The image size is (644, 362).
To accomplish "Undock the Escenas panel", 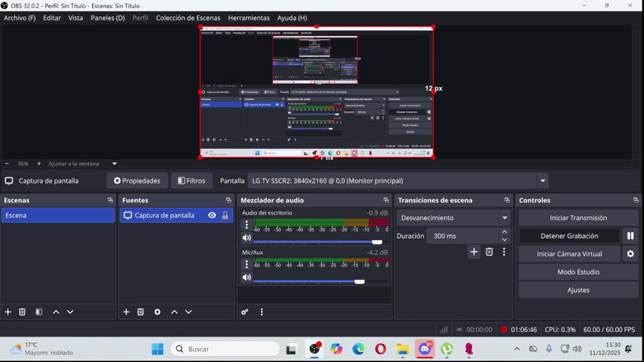I will [x=110, y=200].
